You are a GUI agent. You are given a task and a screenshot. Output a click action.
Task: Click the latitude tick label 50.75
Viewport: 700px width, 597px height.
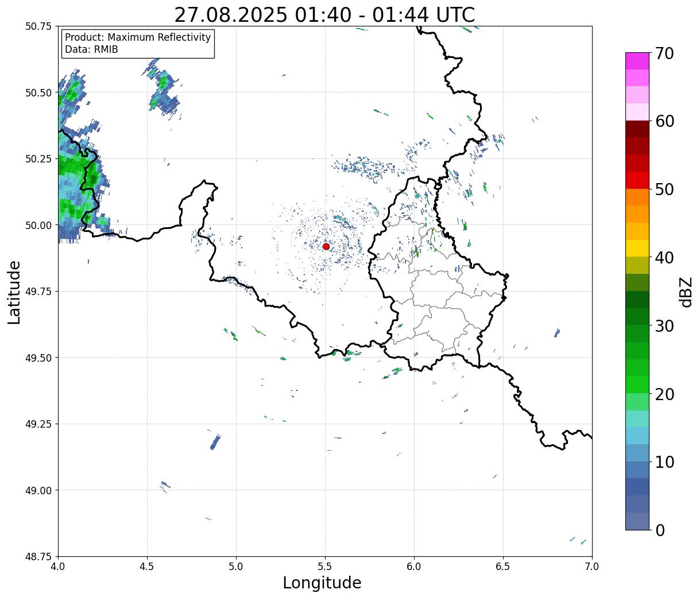[x=38, y=26]
